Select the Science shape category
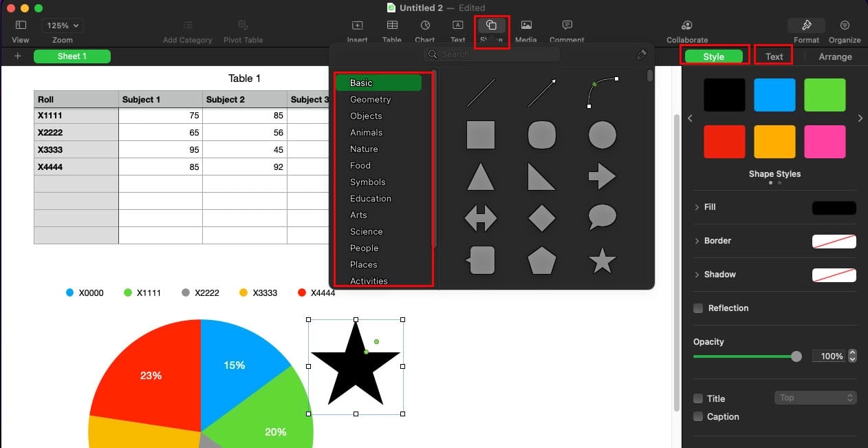 (x=366, y=231)
